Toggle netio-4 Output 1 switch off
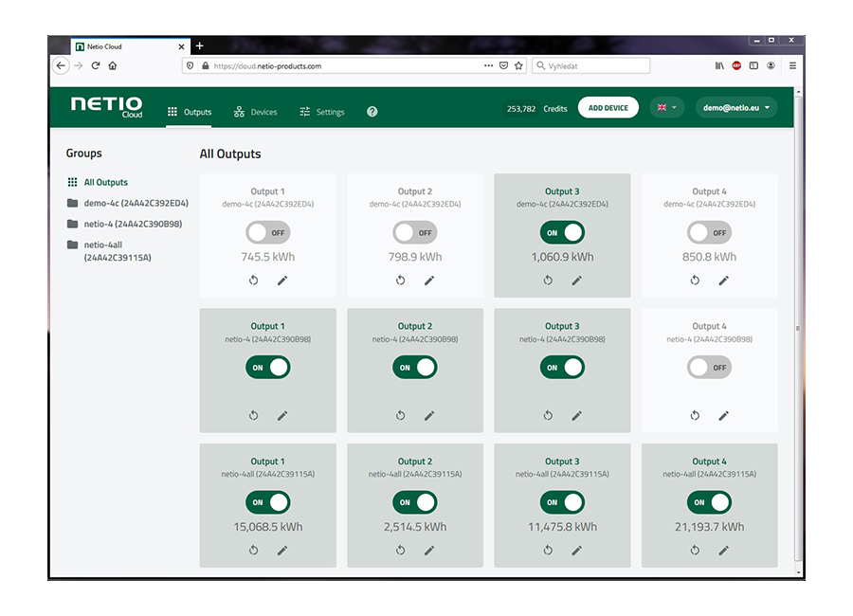 click(x=267, y=367)
